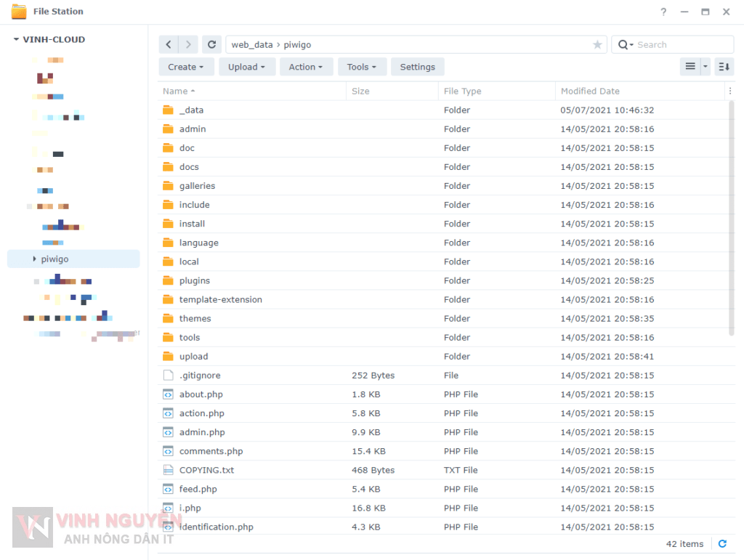The height and width of the screenshot is (560, 744).
Task: Open the Action menu
Action: [x=306, y=66]
